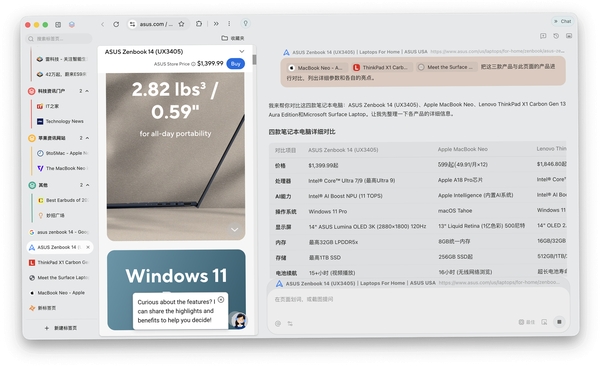The image size is (600, 366).
Task: Open the extensions puzzle icon
Action: coord(199,24)
